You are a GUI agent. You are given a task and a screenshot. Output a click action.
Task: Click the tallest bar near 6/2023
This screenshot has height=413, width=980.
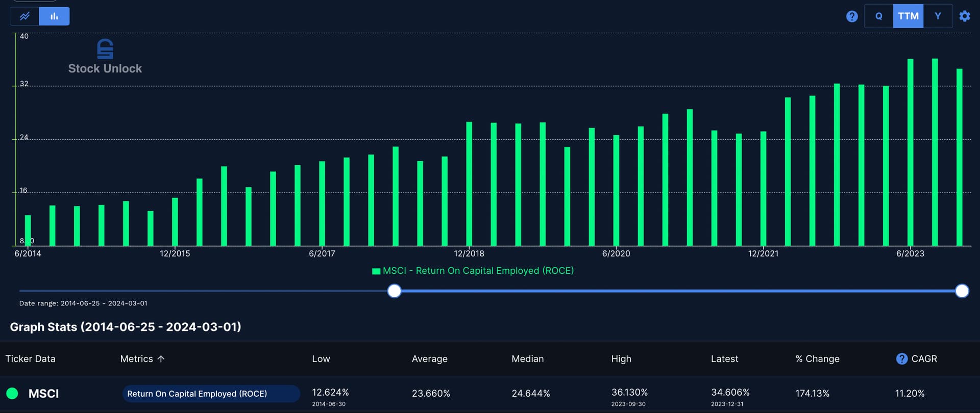pyautogui.click(x=935, y=153)
